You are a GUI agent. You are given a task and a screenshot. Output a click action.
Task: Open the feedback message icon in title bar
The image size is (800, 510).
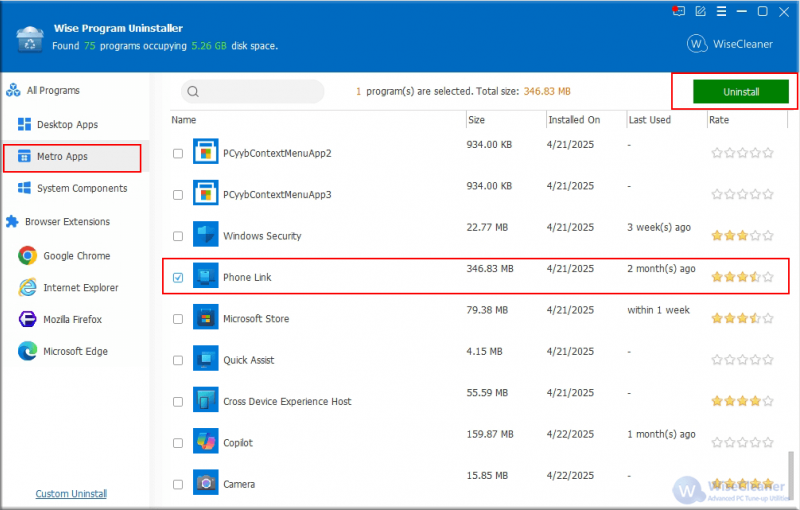click(679, 11)
